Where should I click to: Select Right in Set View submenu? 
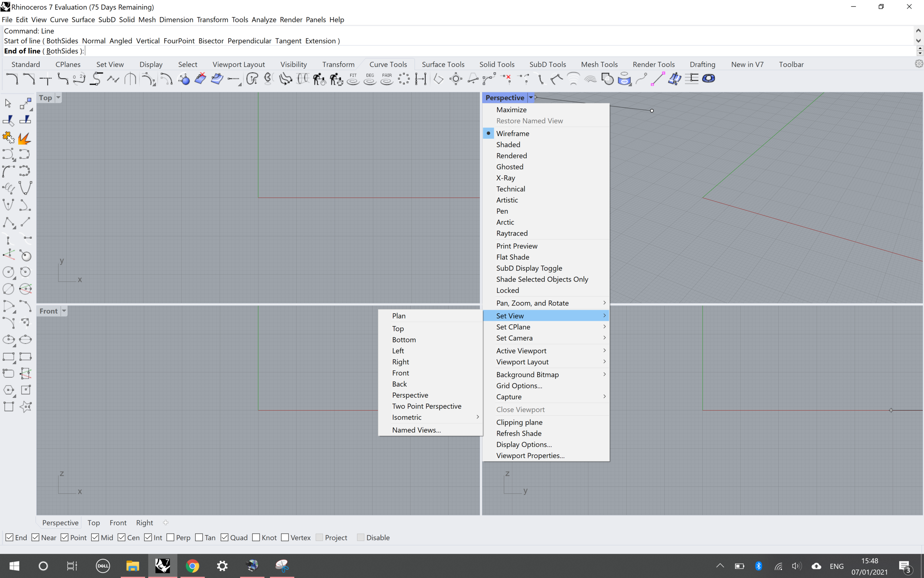431,362
